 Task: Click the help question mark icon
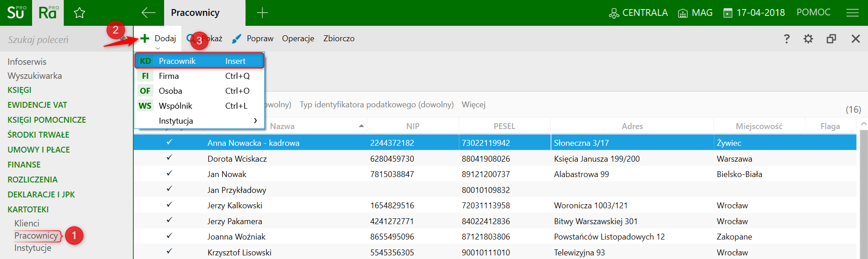[787, 38]
